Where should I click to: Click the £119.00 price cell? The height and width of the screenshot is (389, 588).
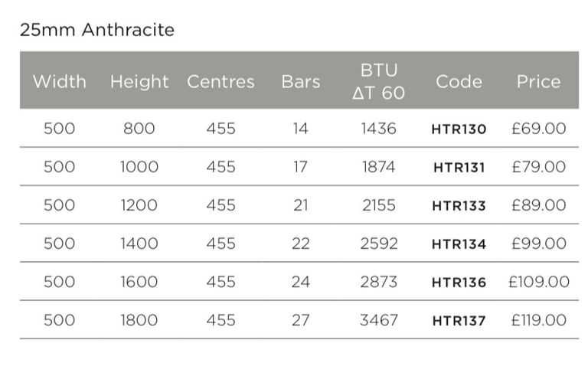pyautogui.click(x=538, y=320)
